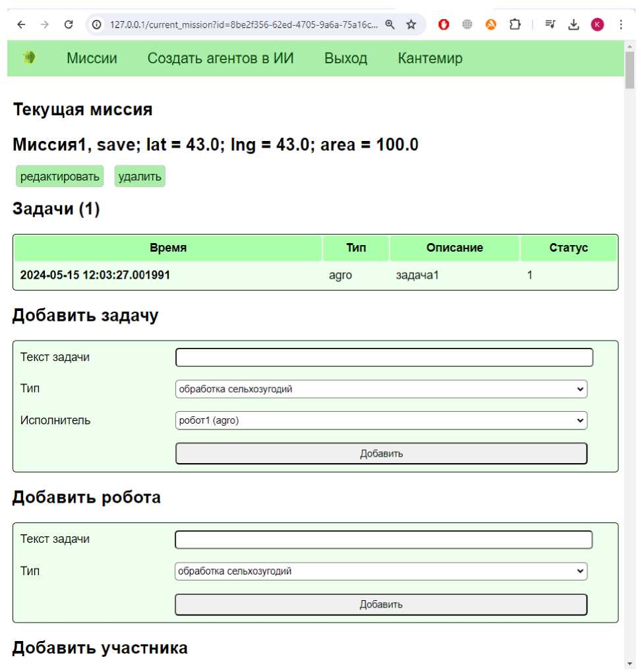Click the site logo icon in navbar
The image size is (644, 672).
point(29,58)
